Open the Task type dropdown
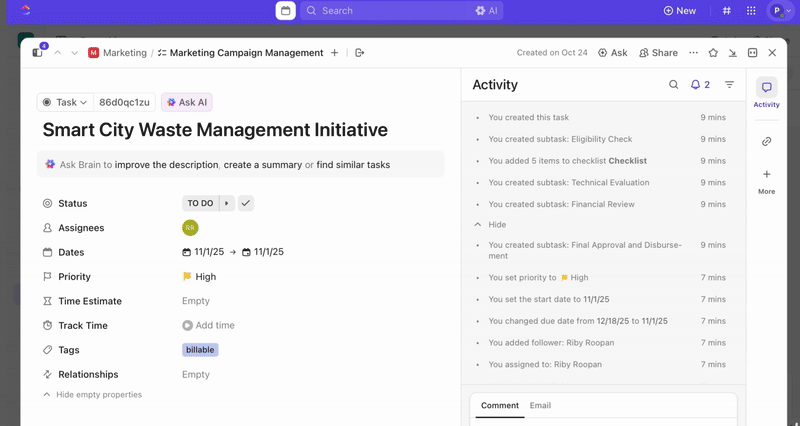The image size is (800, 426). coord(65,102)
